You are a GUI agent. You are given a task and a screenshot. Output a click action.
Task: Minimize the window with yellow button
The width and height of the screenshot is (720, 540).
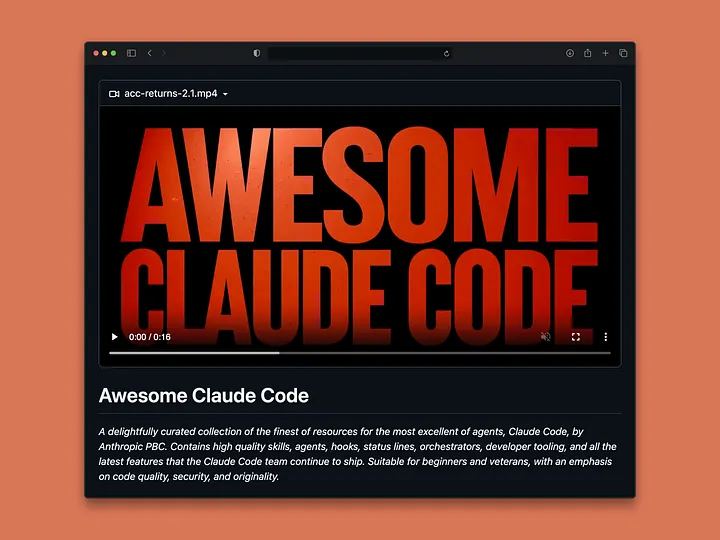pyautogui.click(x=105, y=53)
